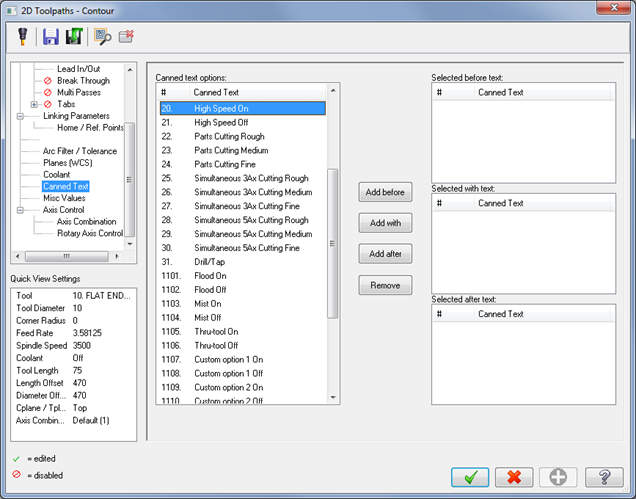
Task: Click Canned Text header in Selected with text
Action: click(x=544, y=203)
